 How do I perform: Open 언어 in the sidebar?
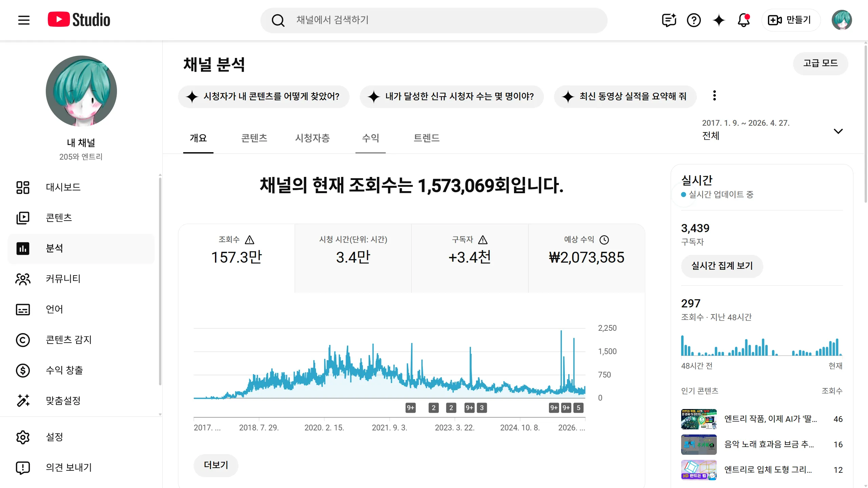81,309
